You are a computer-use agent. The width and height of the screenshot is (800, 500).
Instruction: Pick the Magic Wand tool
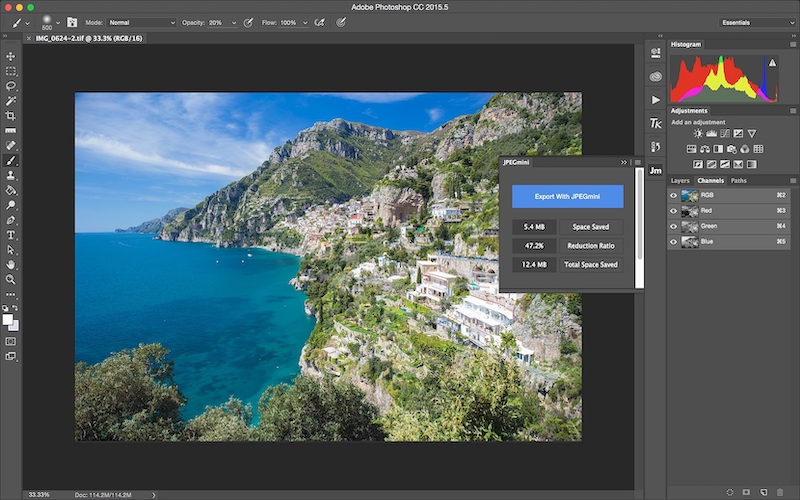click(x=11, y=101)
